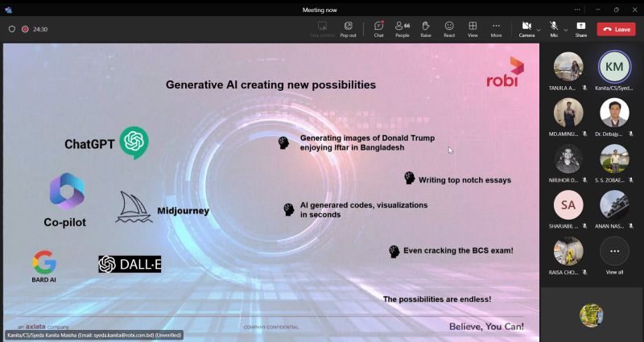Select the KM participant avatar
The height and width of the screenshot is (342, 644).
click(x=614, y=66)
